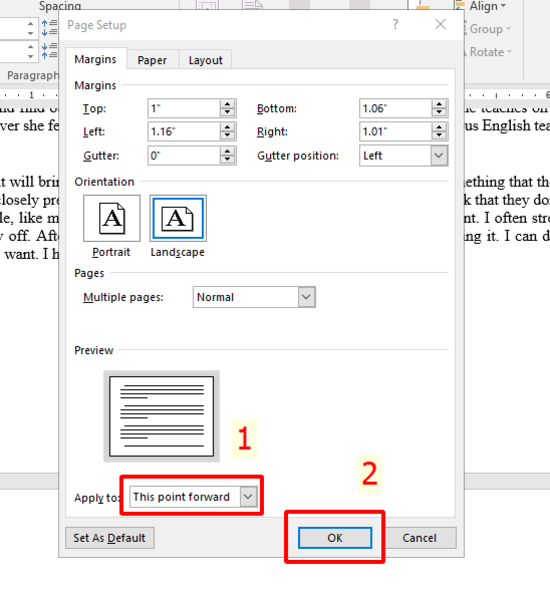550x591 pixels.
Task: Select Portrait orientation icon
Action: click(112, 218)
